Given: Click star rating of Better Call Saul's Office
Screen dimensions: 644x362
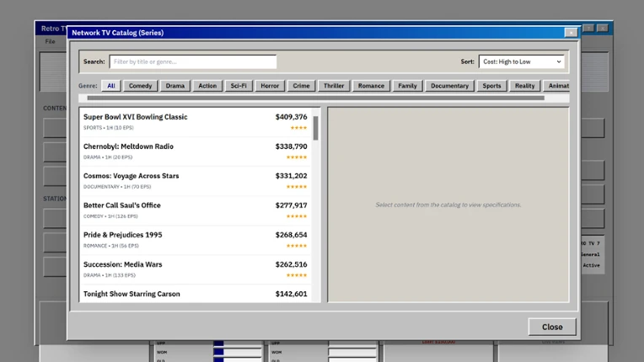Looking at the screenshot, I should (x=297, y=216).
